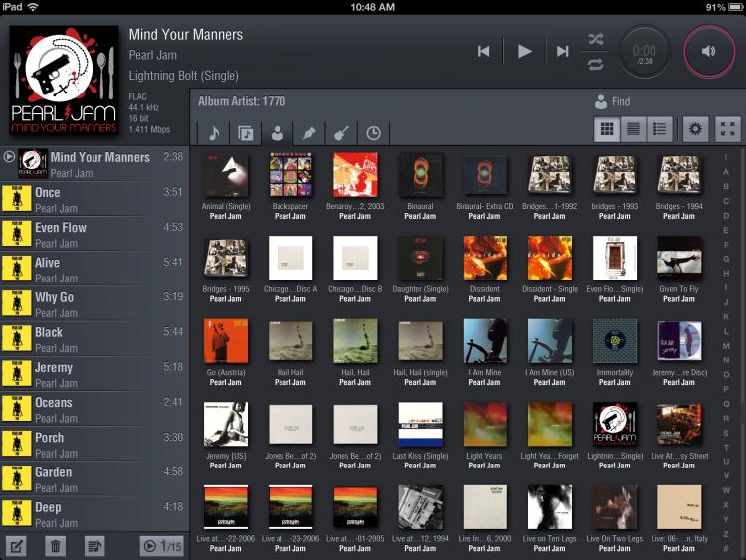Image resolution: width=746 pixels, height=560 pixels.
Task: Click the volume dial with speaker icon
Action: pyautogui.click(x=709, y=52)
